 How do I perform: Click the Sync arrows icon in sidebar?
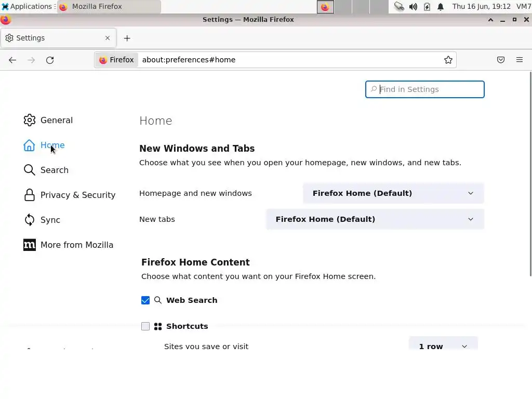tap(30, 220)
